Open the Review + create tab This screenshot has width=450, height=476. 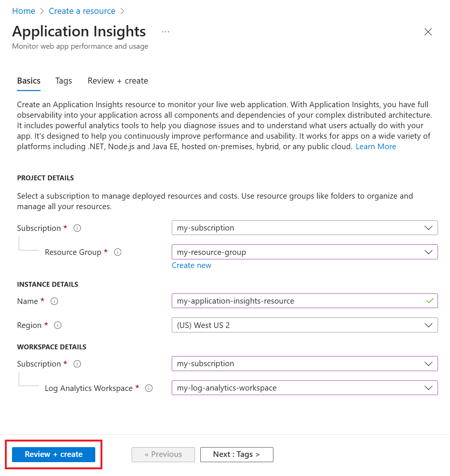pos(118,81)
